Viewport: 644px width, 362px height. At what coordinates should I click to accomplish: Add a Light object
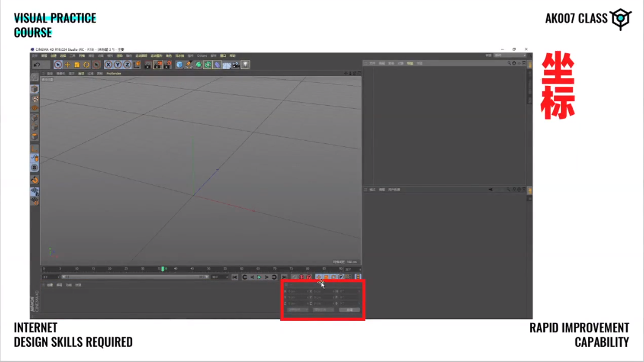tap(246, 65)
